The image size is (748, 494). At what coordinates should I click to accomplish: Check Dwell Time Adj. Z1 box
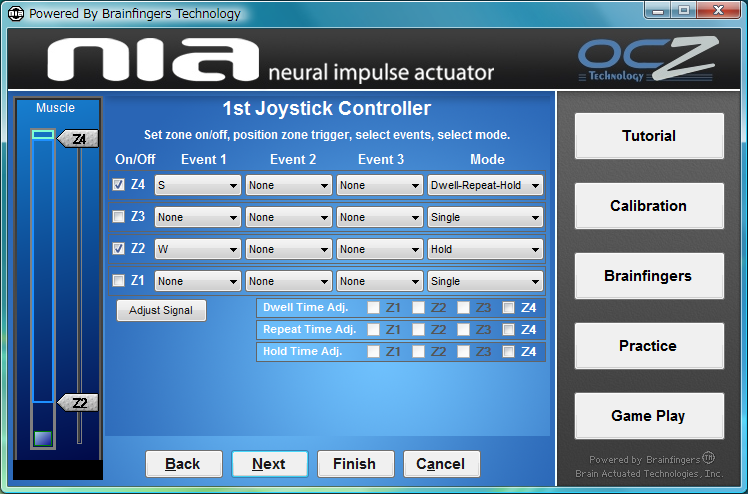tap(374, 308)
